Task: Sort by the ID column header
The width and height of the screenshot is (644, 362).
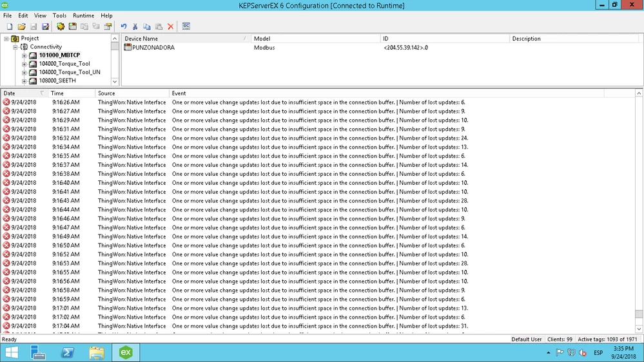Action: coord(444,39)
